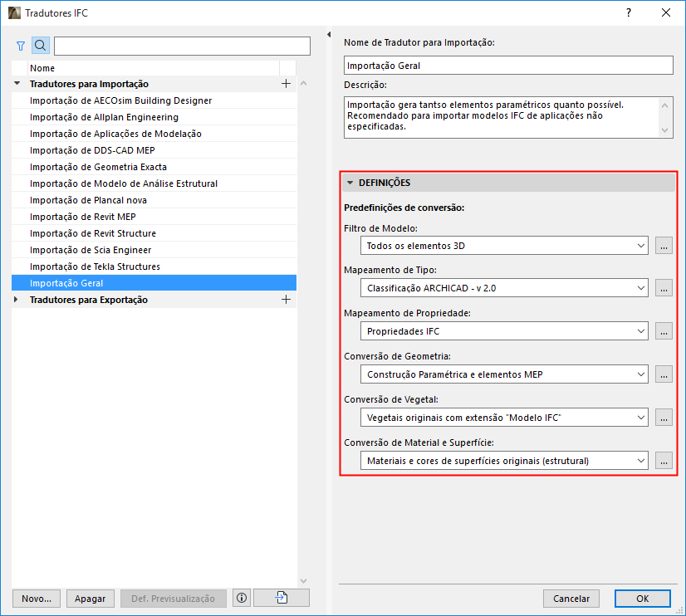Viewport: 686px width, 616px height.
Task: Expand Tradutores para Exportação group
Action: 16,300
